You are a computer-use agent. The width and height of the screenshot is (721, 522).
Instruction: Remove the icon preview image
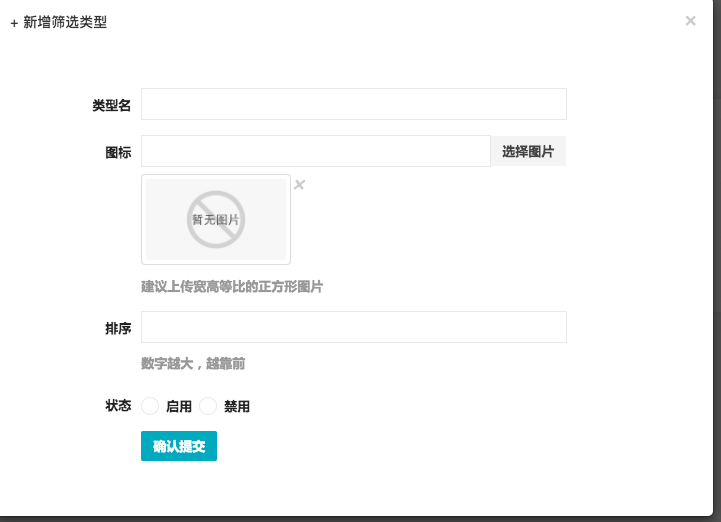[x=299, y=184]
